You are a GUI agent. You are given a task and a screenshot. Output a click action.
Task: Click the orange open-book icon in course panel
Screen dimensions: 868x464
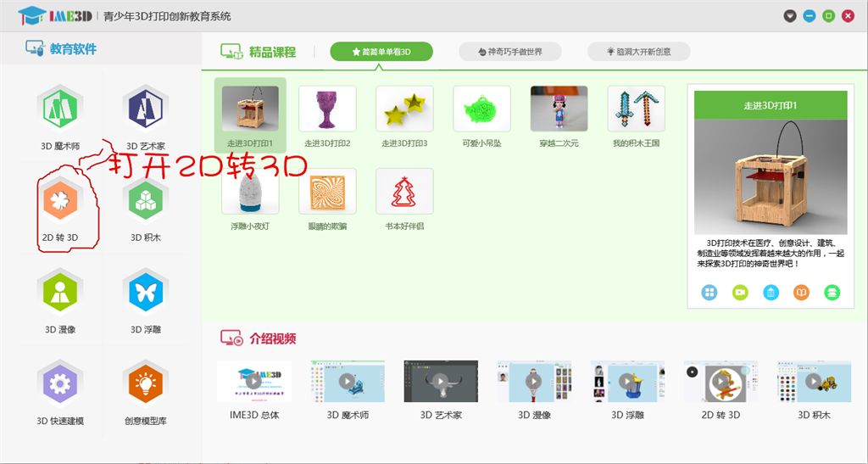point(801,293)
